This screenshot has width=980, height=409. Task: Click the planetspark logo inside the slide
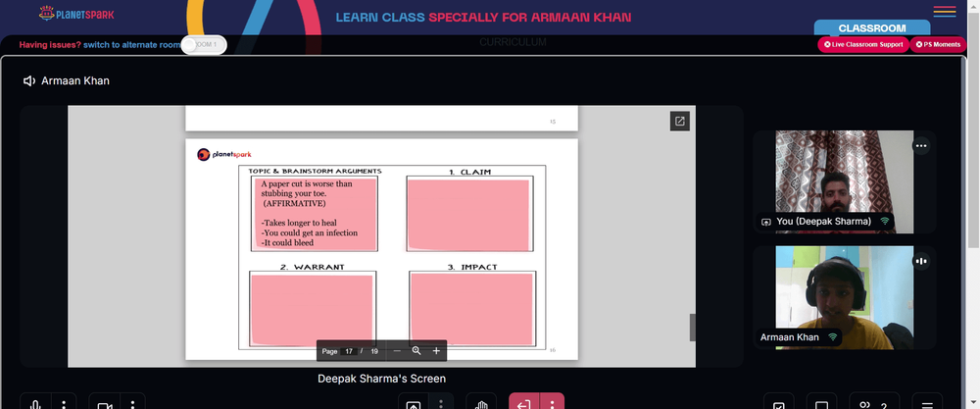(223, 154)
